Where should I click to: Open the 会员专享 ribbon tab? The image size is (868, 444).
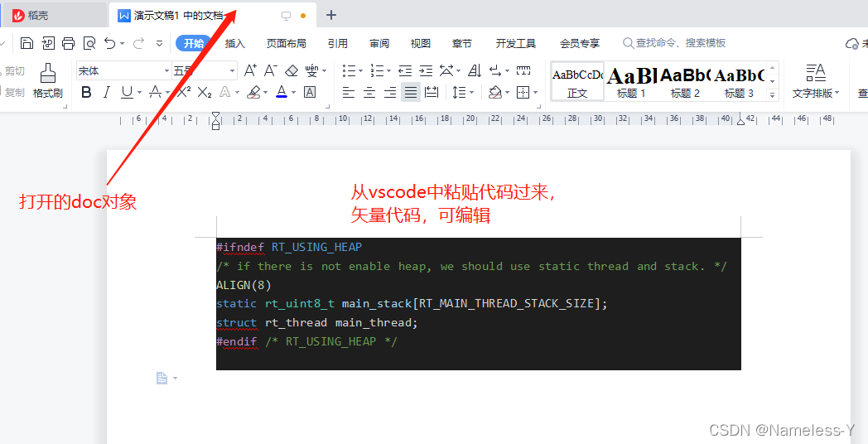click(x=580, y=43)
